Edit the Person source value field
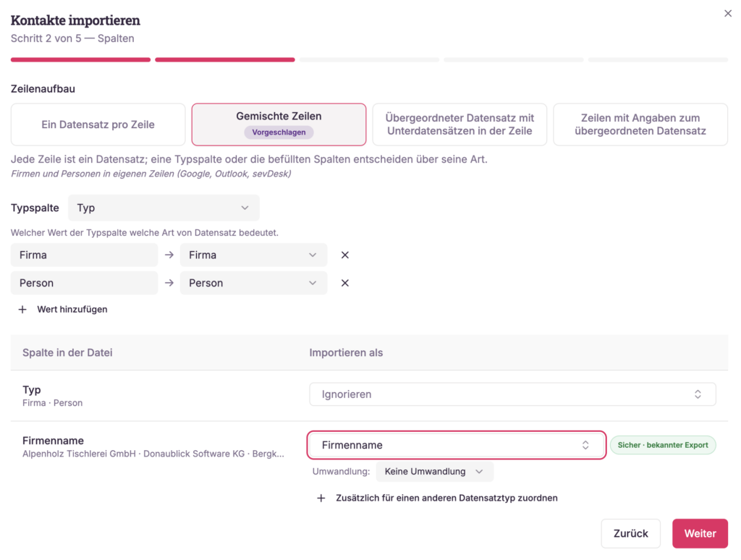Screen dimensions: 741x560 (x=84, y=283)
